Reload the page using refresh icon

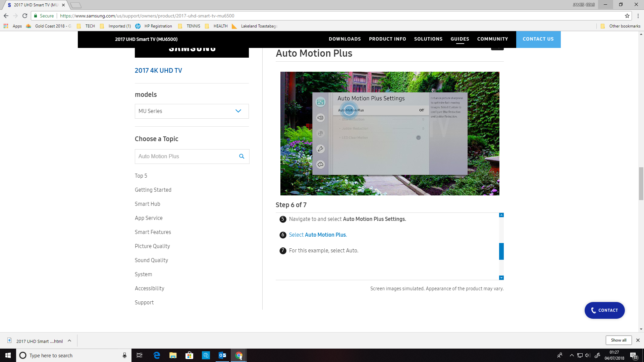tap(25, 16)
